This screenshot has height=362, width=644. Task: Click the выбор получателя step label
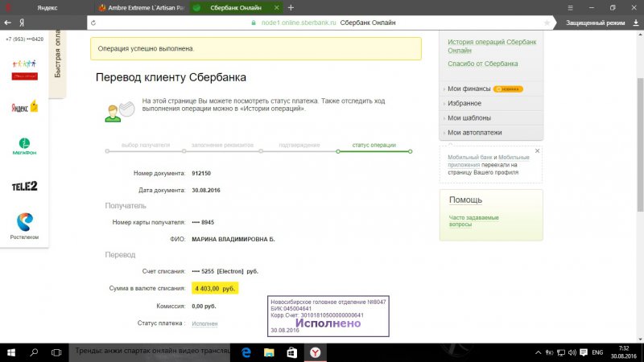click(x=146, y=146)
